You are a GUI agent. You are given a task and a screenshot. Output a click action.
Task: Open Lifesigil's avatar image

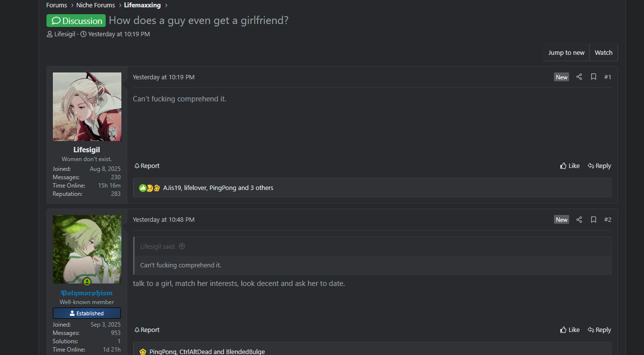tap(87, 107)
